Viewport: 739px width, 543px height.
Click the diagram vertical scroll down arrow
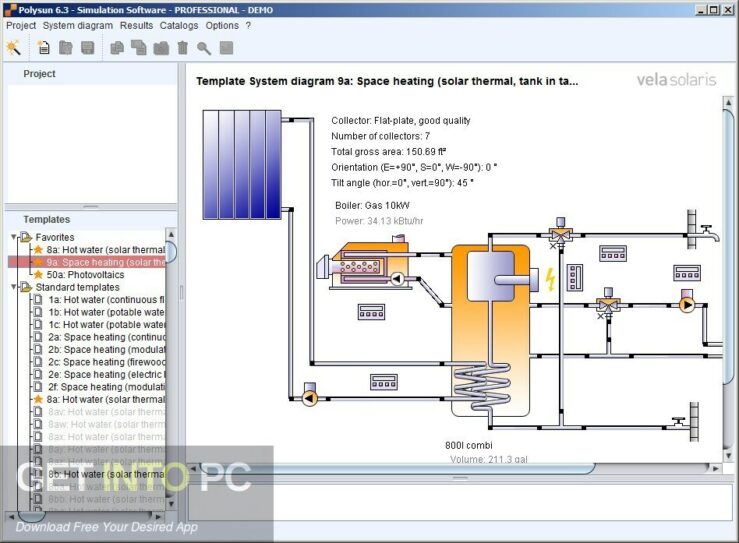[x=729, y=456]
